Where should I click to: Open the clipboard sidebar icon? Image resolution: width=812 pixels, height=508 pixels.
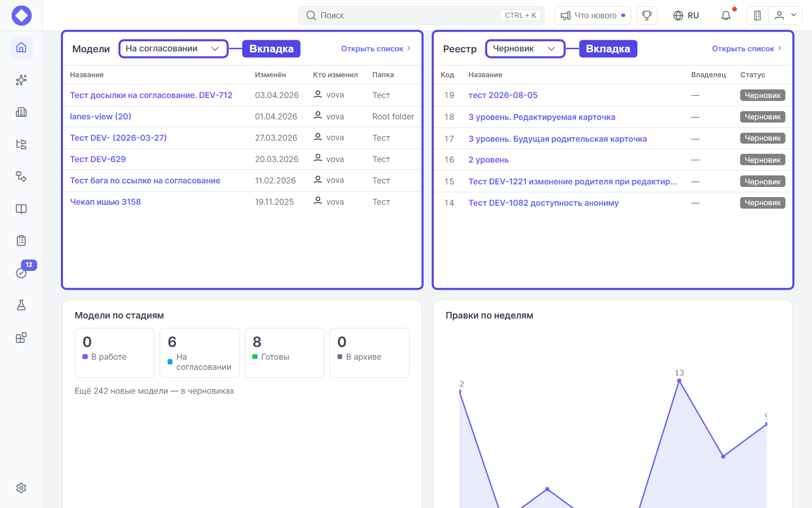point(21,241)
